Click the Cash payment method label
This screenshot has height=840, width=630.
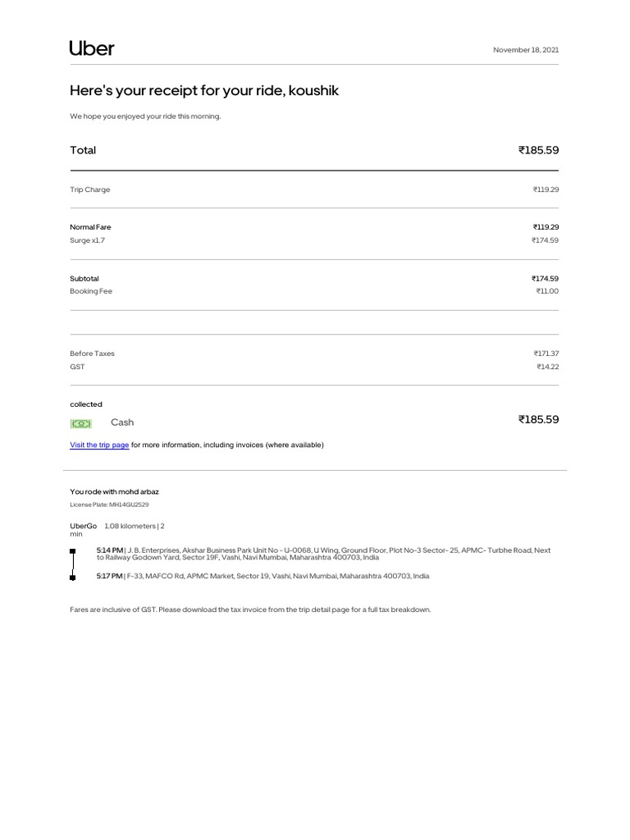pos(122,422)
